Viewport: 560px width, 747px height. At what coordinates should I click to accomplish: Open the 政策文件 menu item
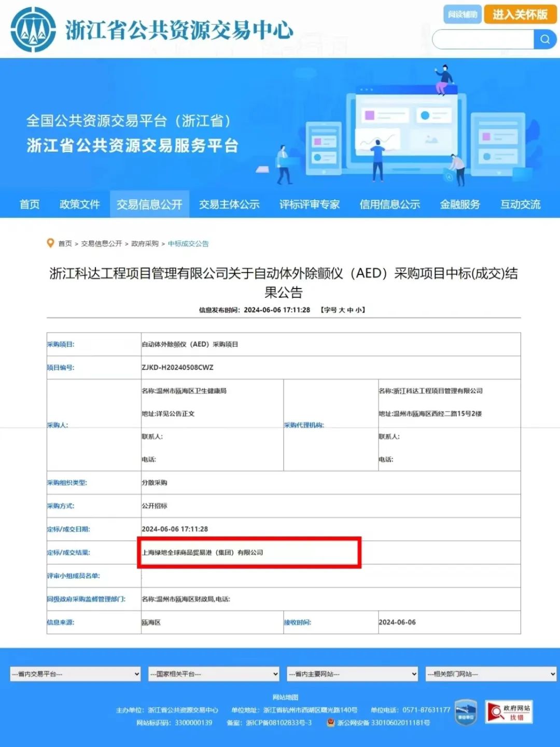point(79,204)
